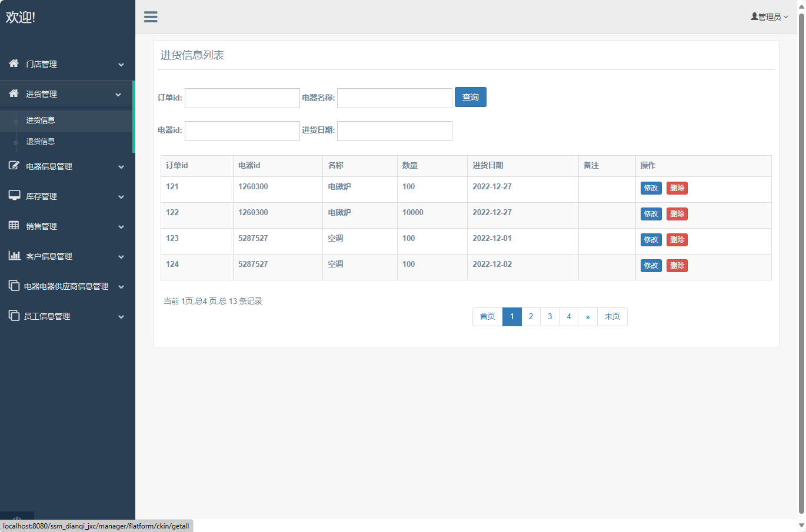
Task: Jump to 末页 last page
Action: (x=612, y=317)
